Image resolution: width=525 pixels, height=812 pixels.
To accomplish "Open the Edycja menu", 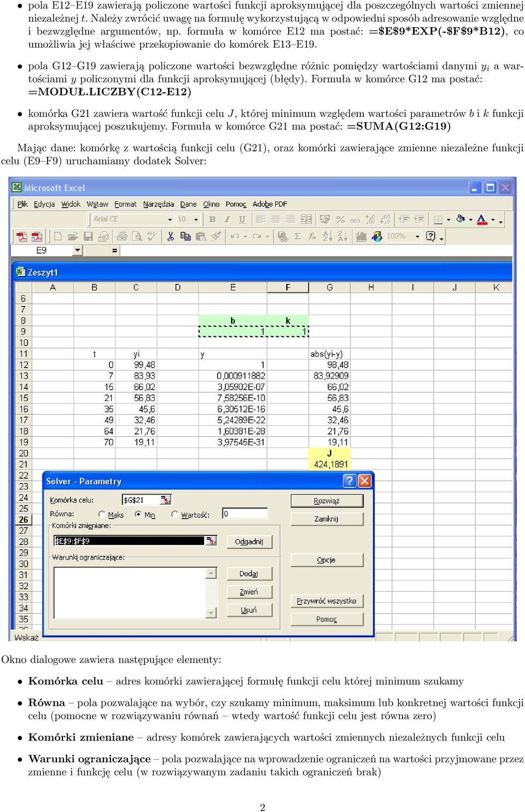I will tap(44, 204).
